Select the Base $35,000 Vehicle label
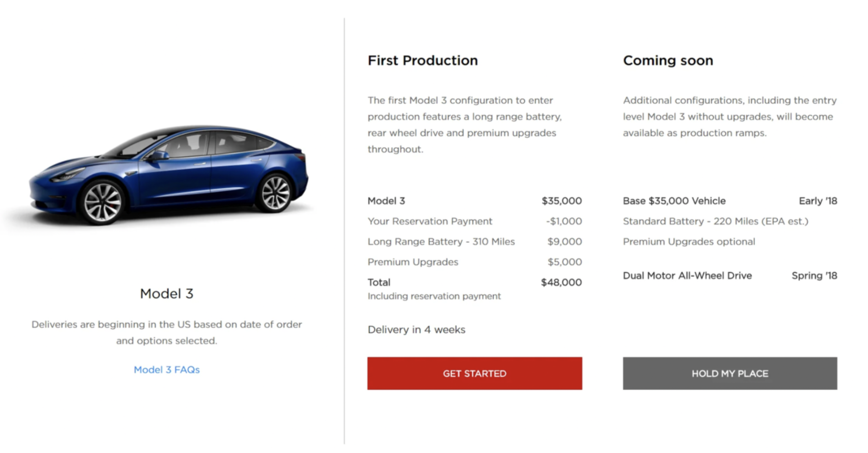The width and height of the screenshot is (868, 453). pos(674,201)
